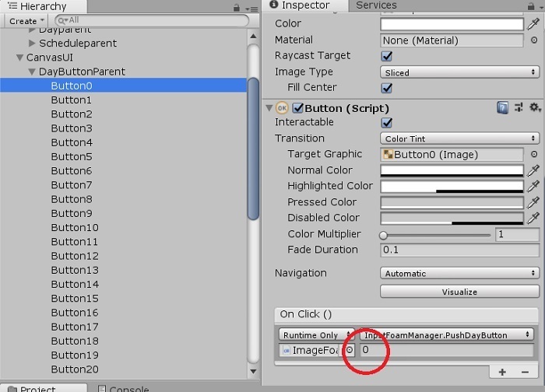Toggle the Interactable checkbox

pyautogui.click(x=386, y=122)
